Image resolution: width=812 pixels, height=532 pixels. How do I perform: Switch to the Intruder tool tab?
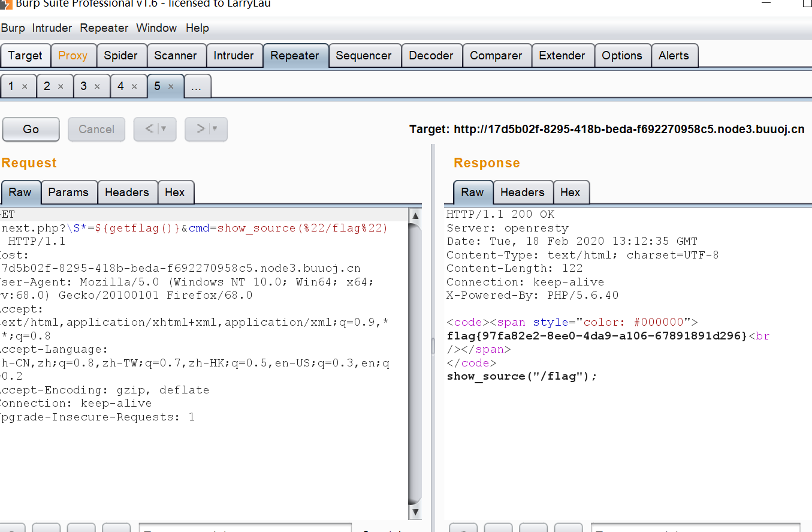pyautogui.click(x=234, y=56)
